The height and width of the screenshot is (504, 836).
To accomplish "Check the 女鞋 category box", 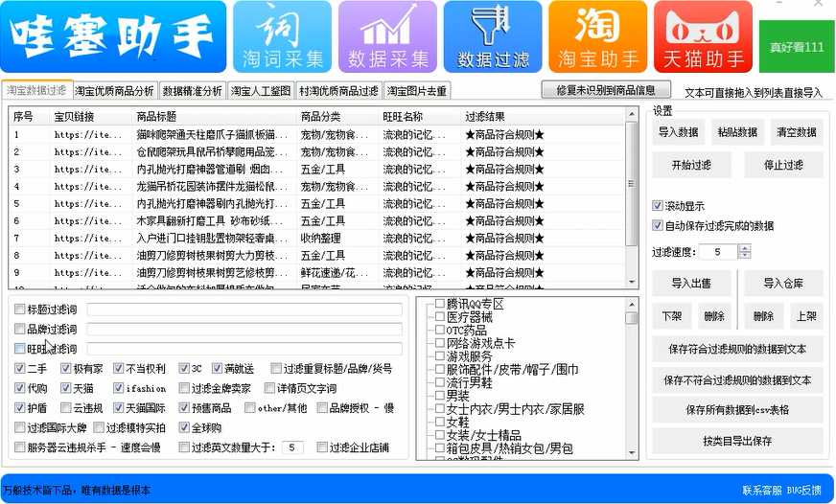I will (440, 422).
